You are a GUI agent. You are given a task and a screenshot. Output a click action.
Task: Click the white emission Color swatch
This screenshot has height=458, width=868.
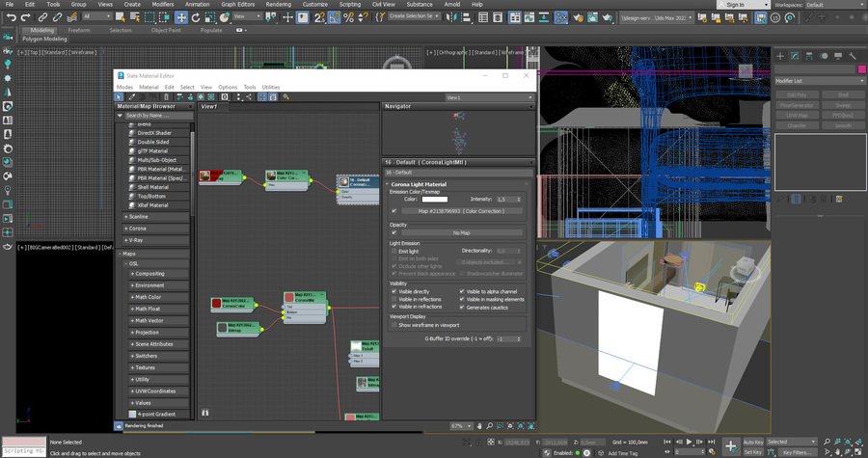tap(434, 199)
